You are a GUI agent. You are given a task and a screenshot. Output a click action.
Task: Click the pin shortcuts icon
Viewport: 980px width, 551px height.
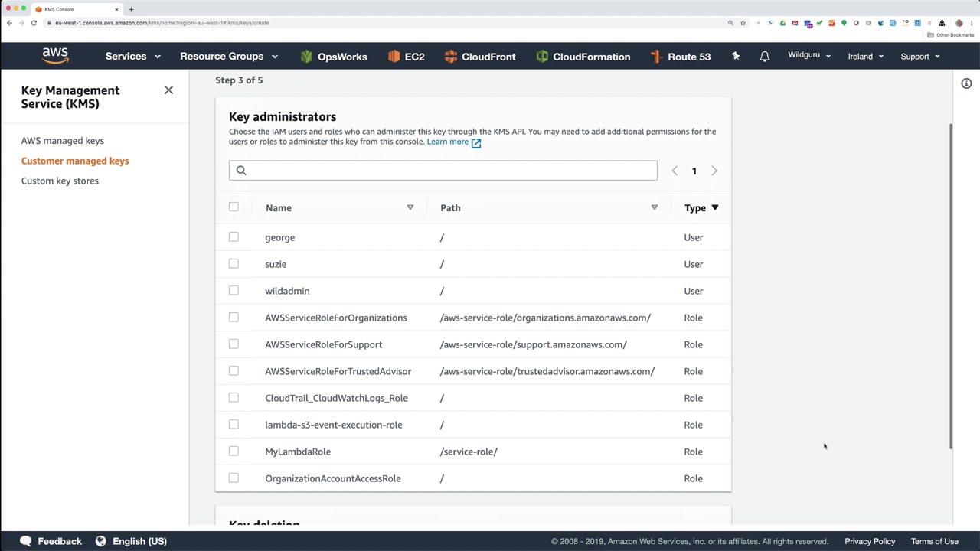(x=736, y=57)
